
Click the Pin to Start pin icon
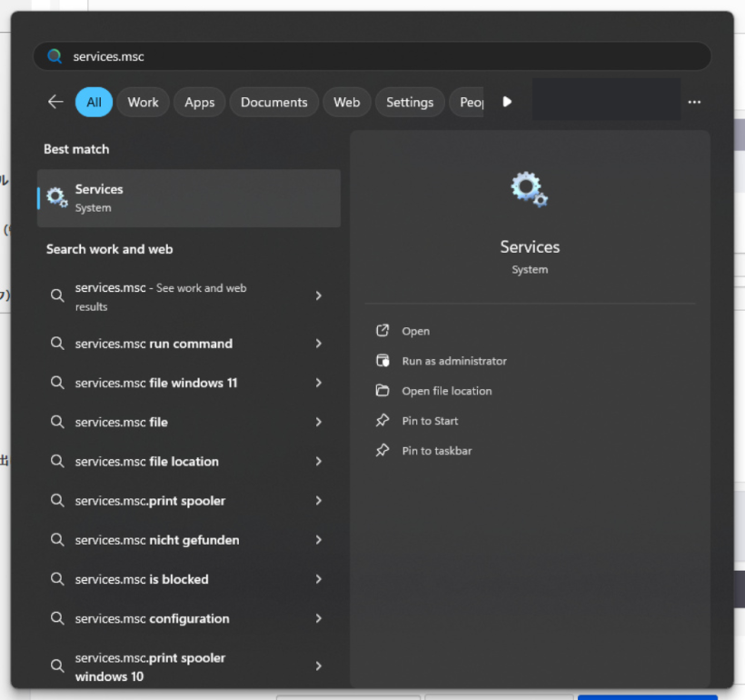(382, 421)
